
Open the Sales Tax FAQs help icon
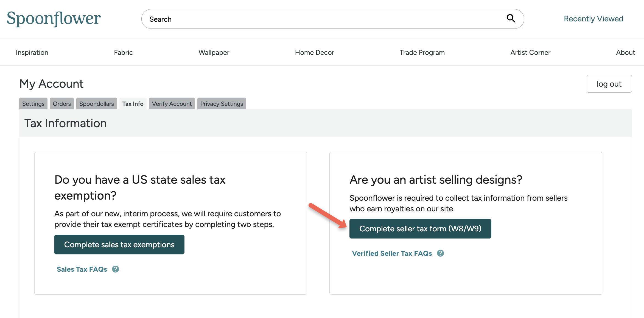click(x=115, y=269)
